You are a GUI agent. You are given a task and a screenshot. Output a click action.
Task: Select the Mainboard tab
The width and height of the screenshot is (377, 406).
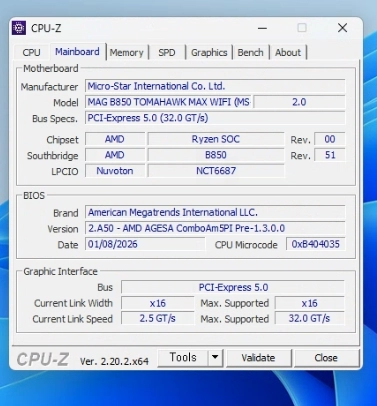point(77,52)
